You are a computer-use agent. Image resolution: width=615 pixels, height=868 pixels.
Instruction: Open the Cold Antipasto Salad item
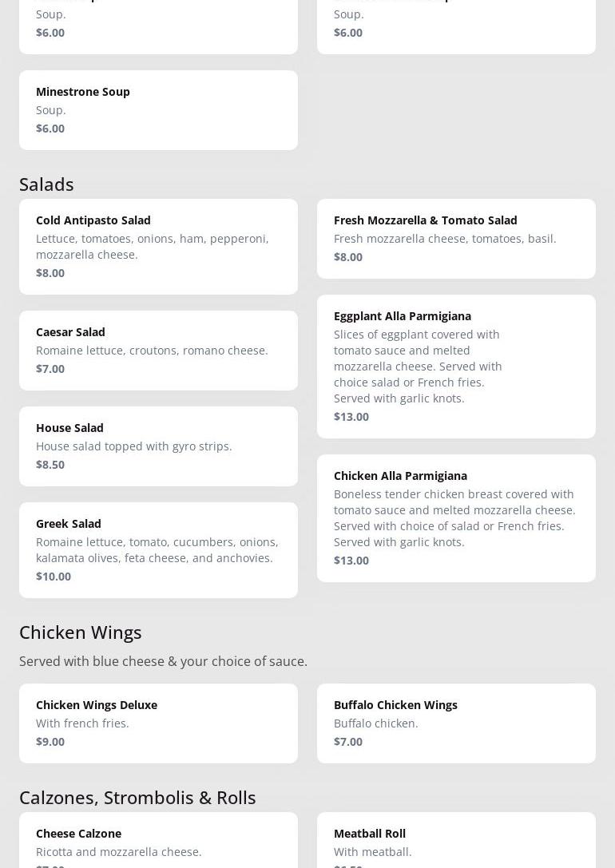pyautogui.click(x=158, y=246)
